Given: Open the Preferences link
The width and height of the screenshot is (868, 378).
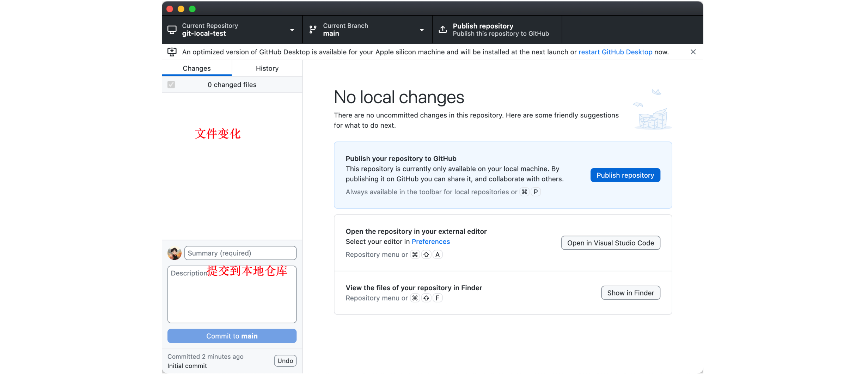Looking at the screenshot, I should coord(430,242).
